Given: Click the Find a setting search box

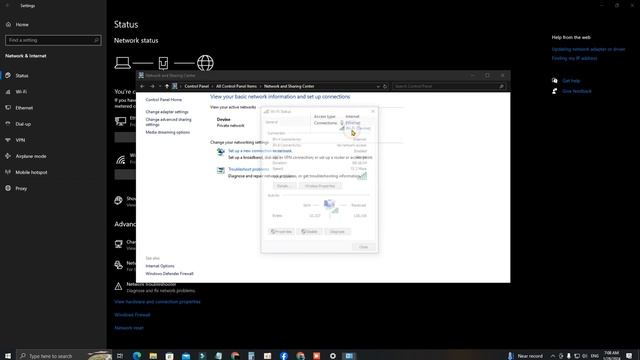Looking at the screenshot, I should [x=53, y=40].
